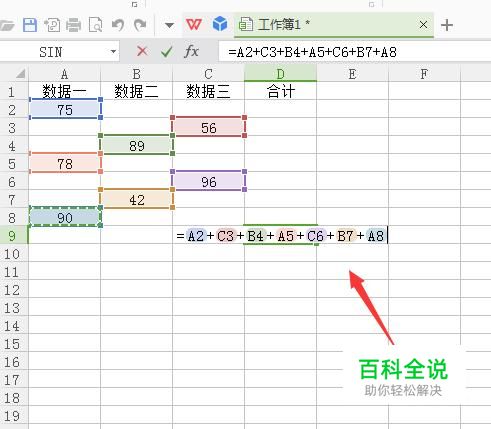Click the Name Box showing SIN
The width and height of the screenshot is (491, 429).
click(51, 52)
